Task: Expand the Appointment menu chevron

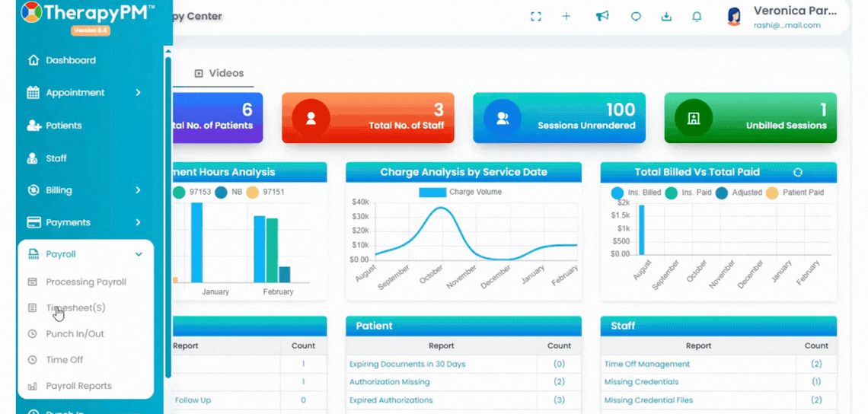Action: (x=139, y=92)
